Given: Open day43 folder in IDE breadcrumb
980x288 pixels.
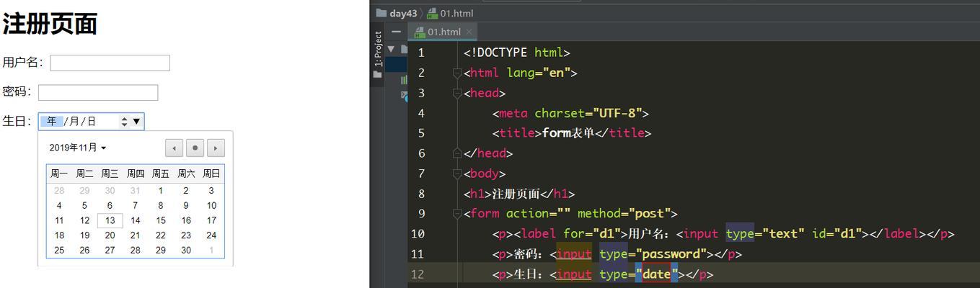Looking at the screenshot, I should coord(397,13).
